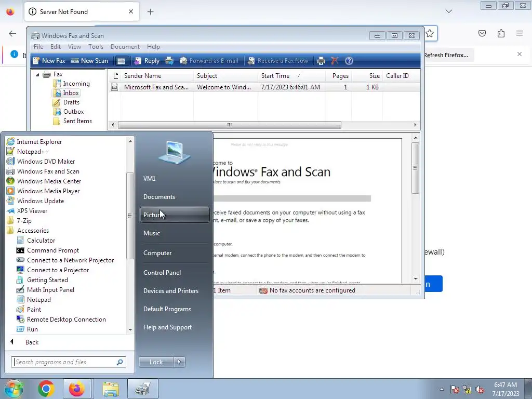Click the message list horizontal scrollbar
532x399 pixels.
tap(229, 125)
